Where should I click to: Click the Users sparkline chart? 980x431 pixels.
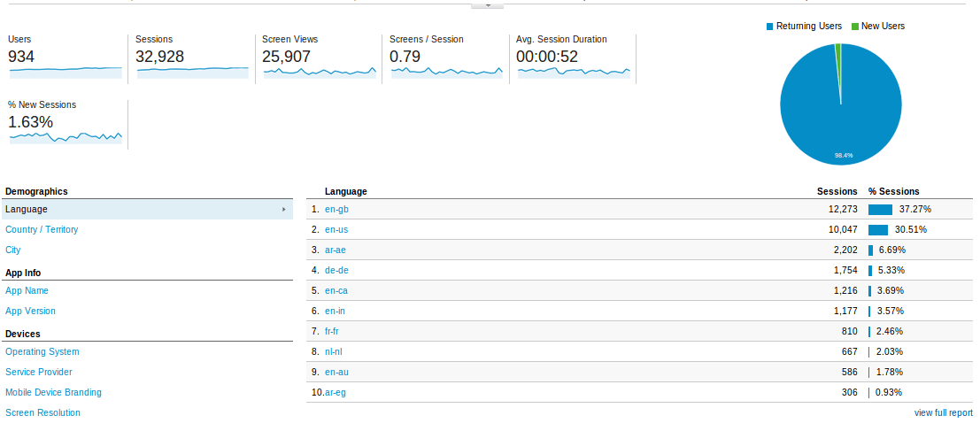point(66,73)
